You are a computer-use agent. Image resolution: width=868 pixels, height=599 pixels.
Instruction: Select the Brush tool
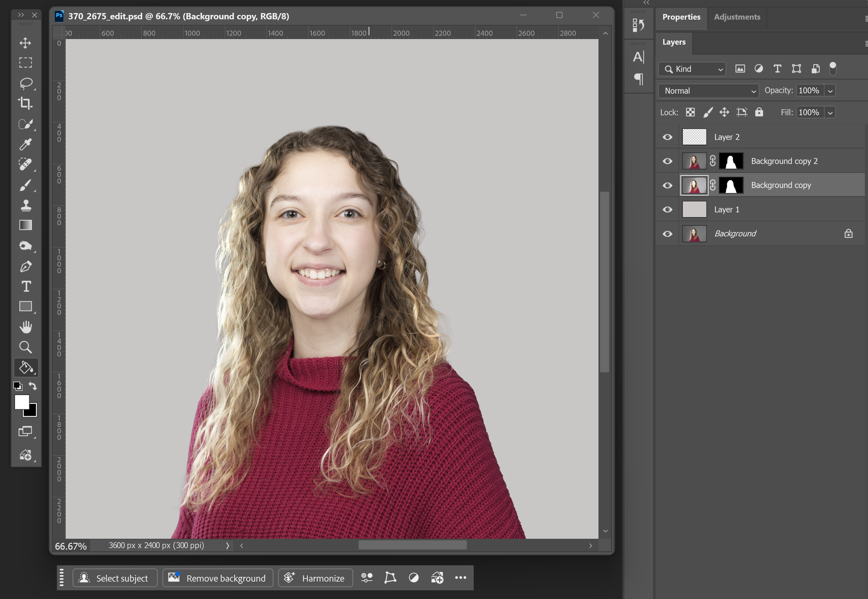pyautogui.click(x=25, y=185)
